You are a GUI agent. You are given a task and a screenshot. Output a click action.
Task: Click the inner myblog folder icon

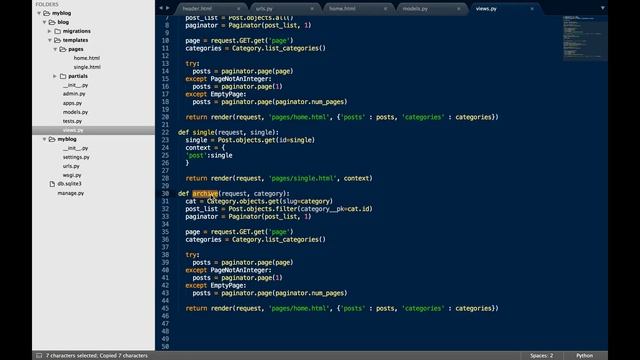(x=52, y=139)
